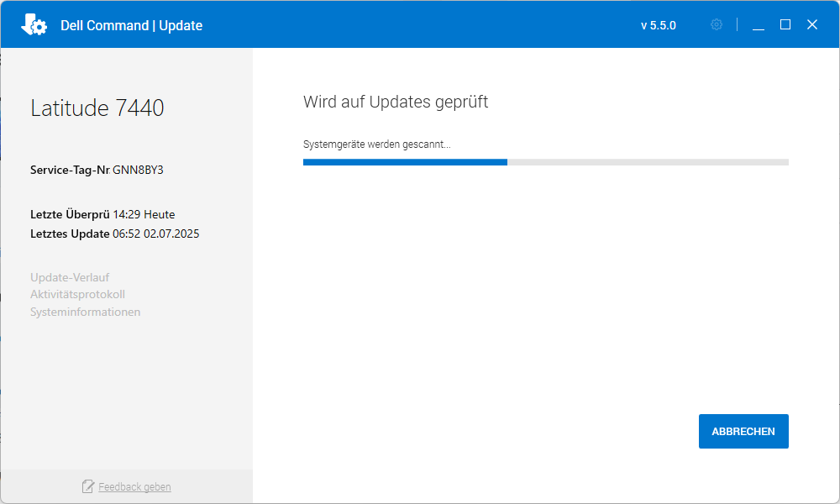Click the heading Wird auf Updates geprüft
840x504 pixels.
click(396, 102)
